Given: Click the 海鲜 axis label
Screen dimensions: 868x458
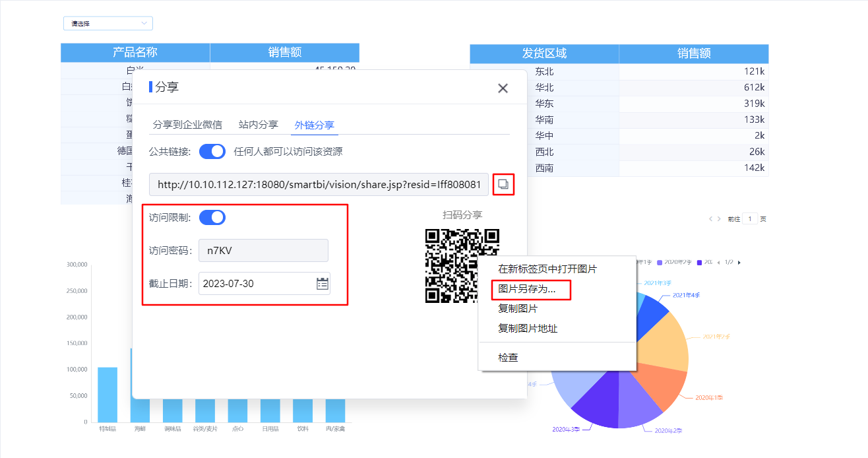Looking at the screenshot, I should click(x=140, y=429).
